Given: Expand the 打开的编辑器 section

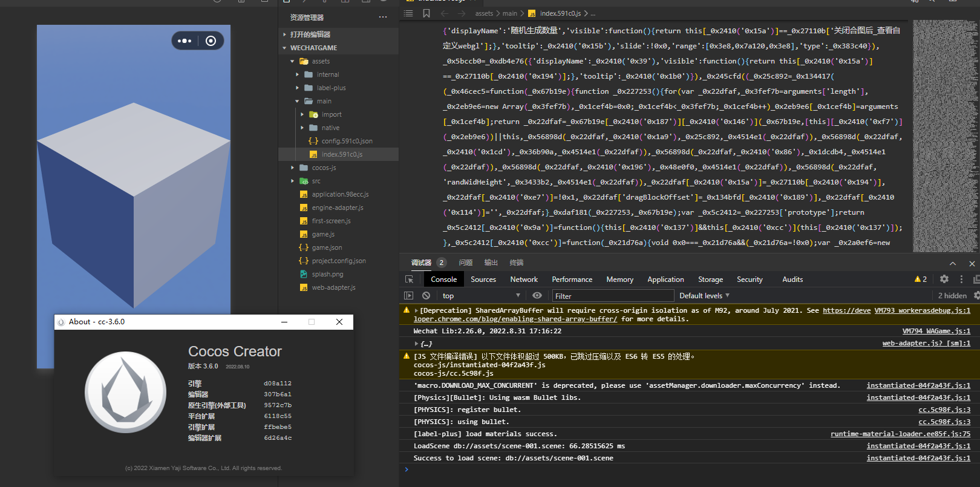Looking at the screenshot, I should 310,34.
